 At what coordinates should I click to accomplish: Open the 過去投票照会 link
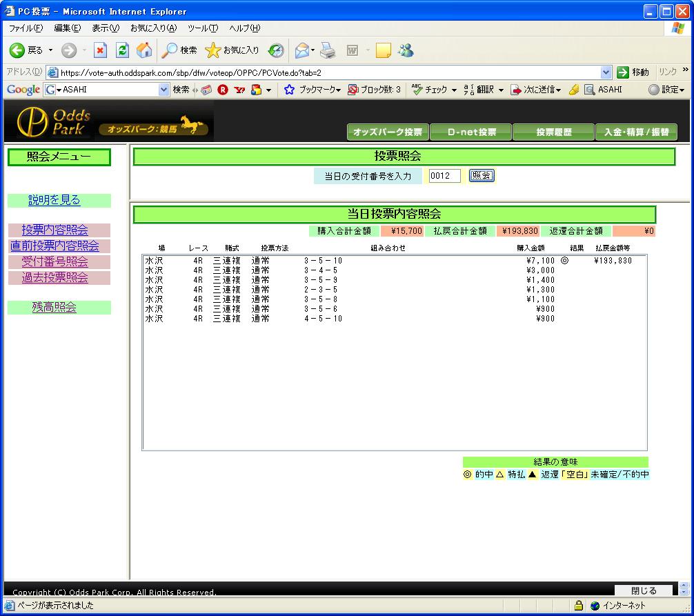(55, 278)
